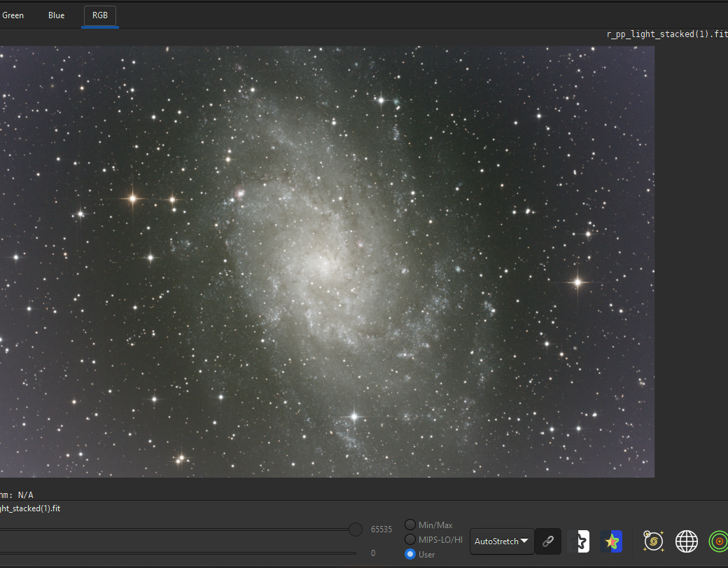
Task: Select the User radio button
Action: 410,554
